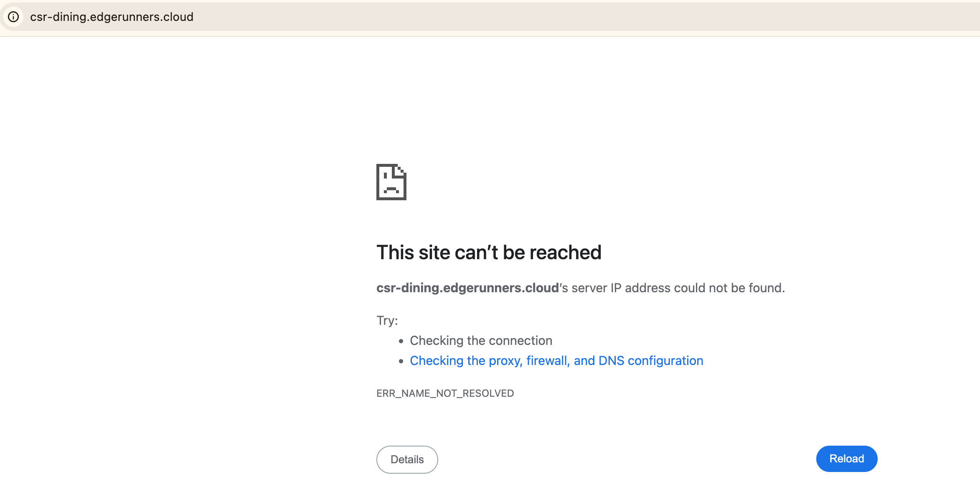The image size is (980, 500).
Task: Click the bullet before the proxy link
Action: coord(401,361)
